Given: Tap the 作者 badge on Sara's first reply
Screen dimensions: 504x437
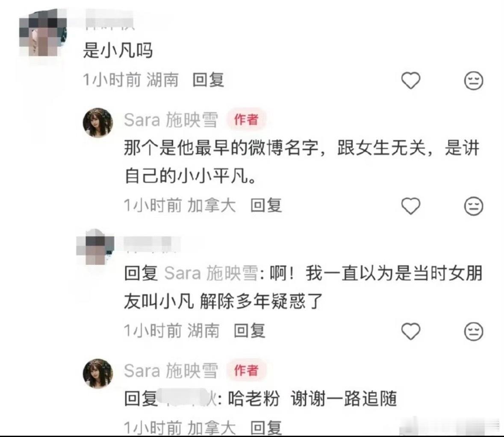Looking at the screenshot, I should click(x=246, y=120).
